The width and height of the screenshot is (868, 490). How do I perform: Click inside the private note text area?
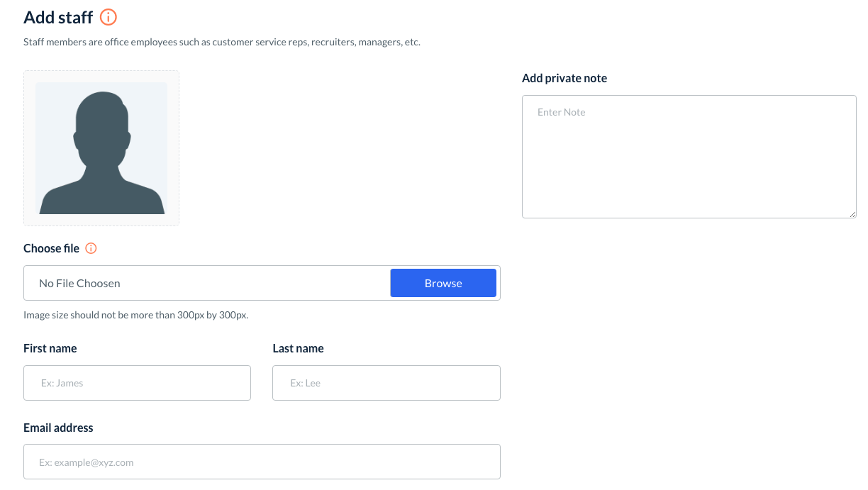689,163
